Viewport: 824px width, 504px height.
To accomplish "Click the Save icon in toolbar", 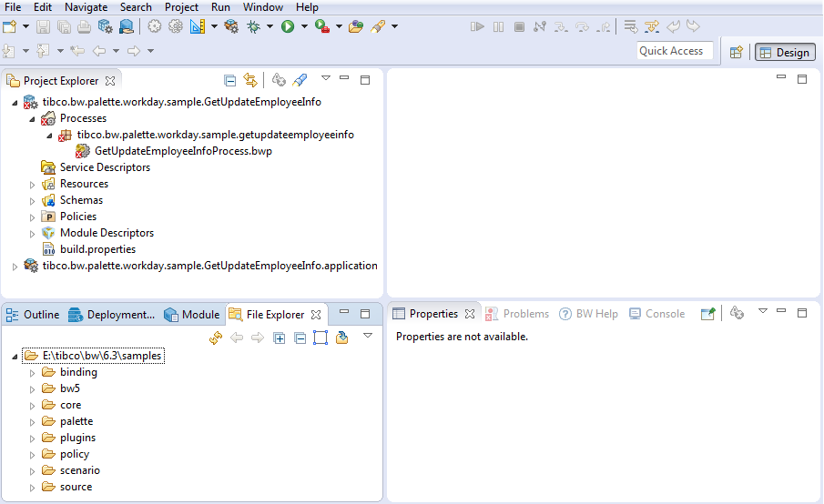I will point(43,26).
